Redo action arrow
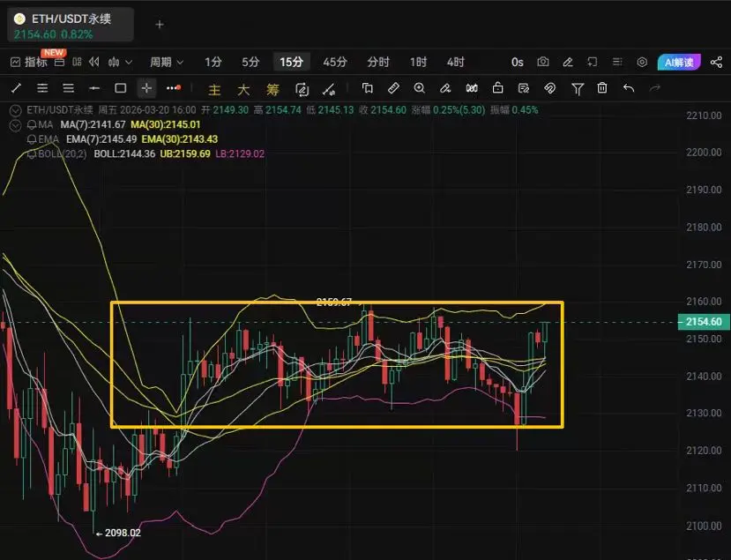 click(655, 87)
